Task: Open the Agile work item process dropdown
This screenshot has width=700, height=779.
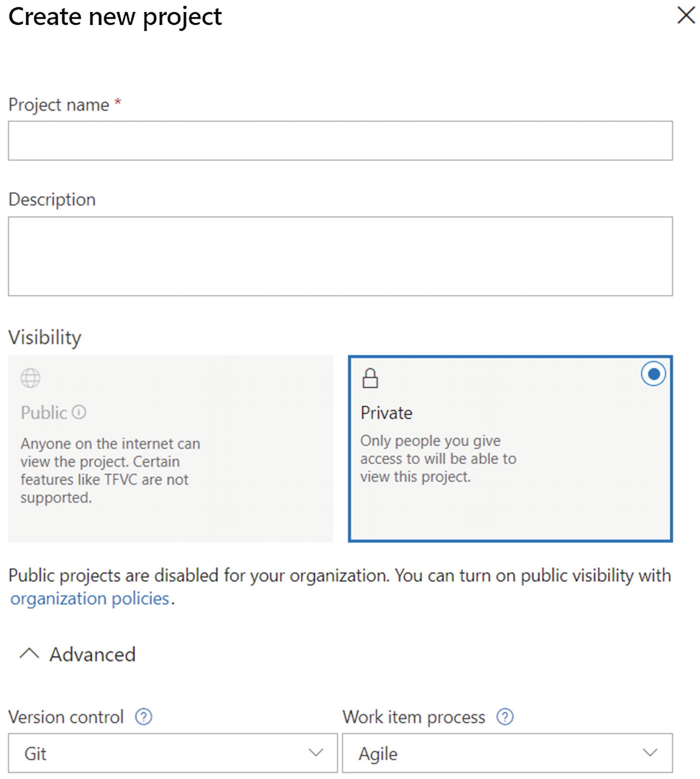Action: (507, 753)
